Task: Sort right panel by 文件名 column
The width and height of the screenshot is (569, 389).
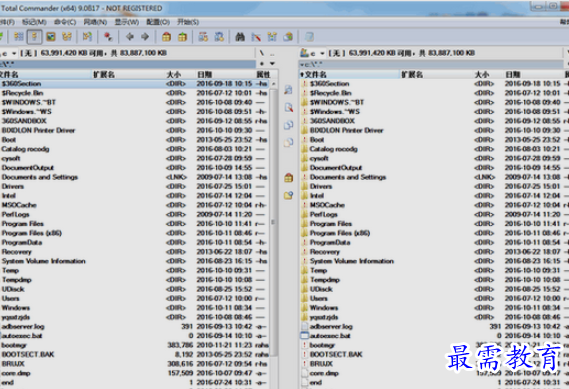Action: tap(349, 74)
